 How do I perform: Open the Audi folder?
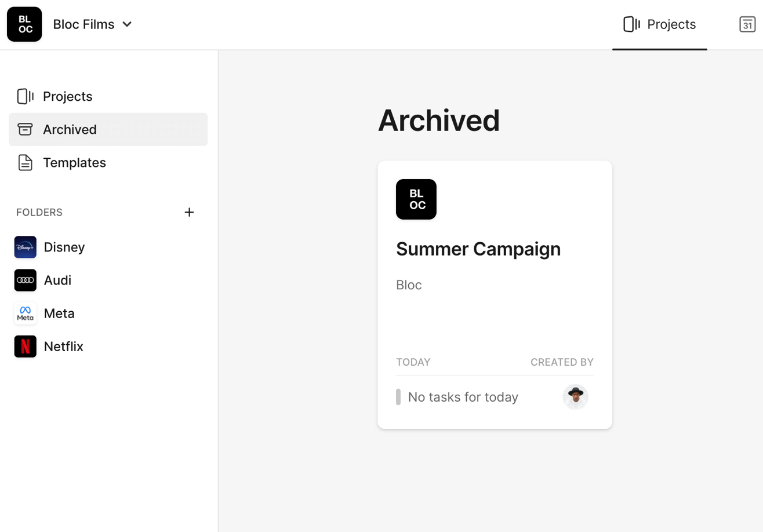[57, 280]
